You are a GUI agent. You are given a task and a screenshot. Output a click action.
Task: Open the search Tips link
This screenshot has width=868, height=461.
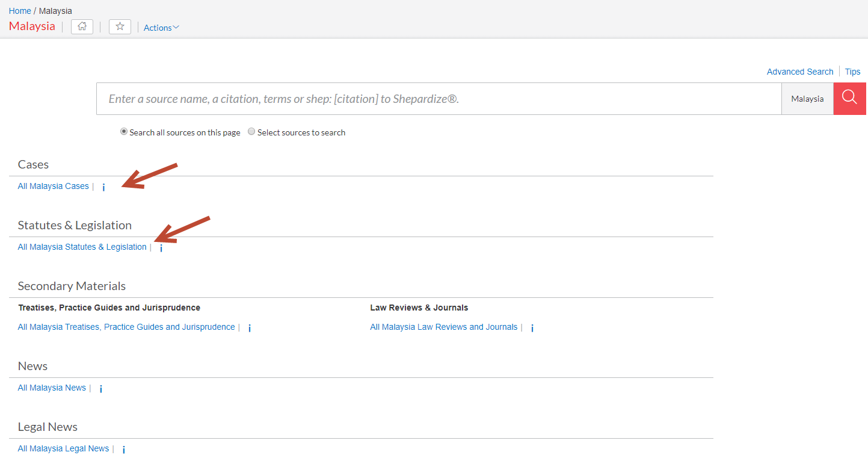(x=852, y=72)
